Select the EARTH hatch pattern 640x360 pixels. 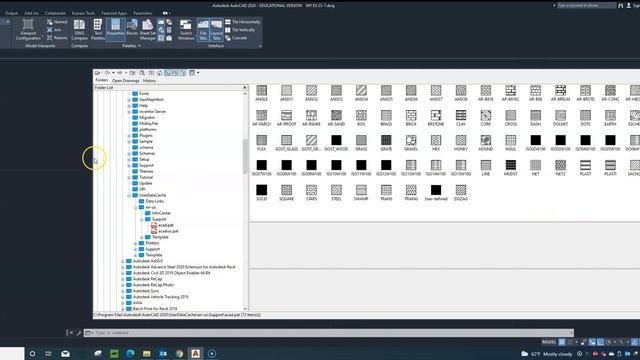coord(610,118)
